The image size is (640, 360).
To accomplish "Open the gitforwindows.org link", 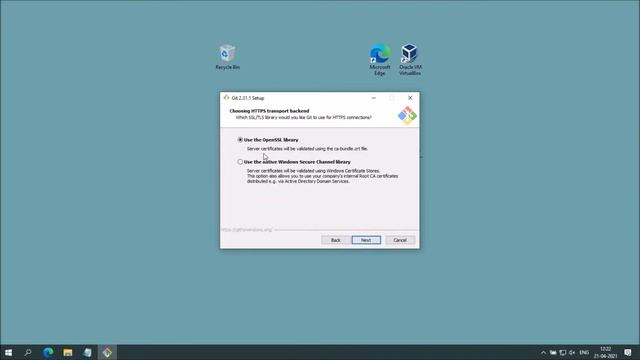I will [247, 230].
